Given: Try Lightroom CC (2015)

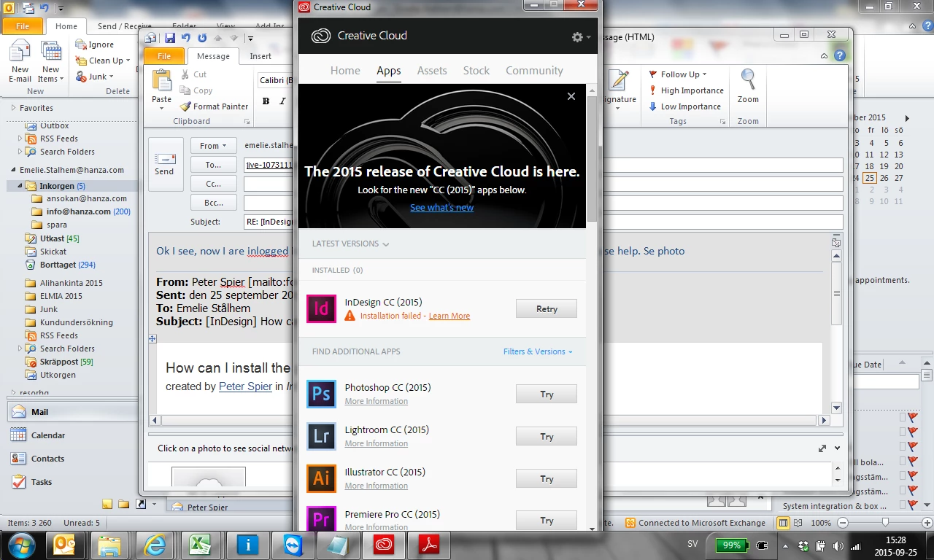Looking at the screenshot, I should (547, 436).
